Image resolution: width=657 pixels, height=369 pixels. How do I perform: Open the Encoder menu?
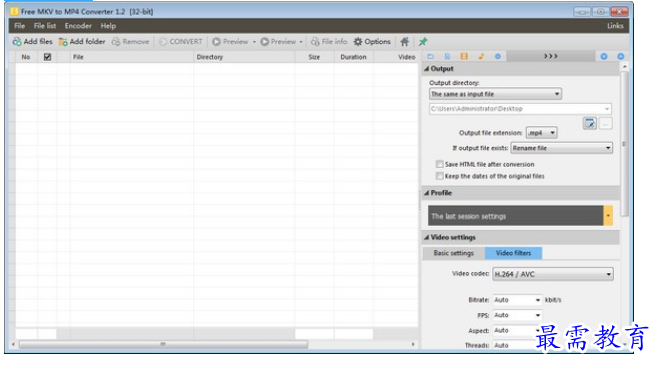[78, 26]
